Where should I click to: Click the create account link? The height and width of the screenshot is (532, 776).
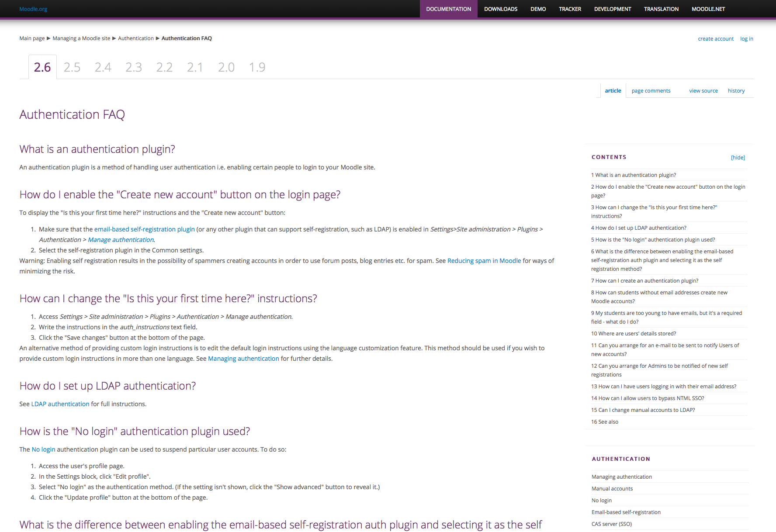[x=716, y=39]
